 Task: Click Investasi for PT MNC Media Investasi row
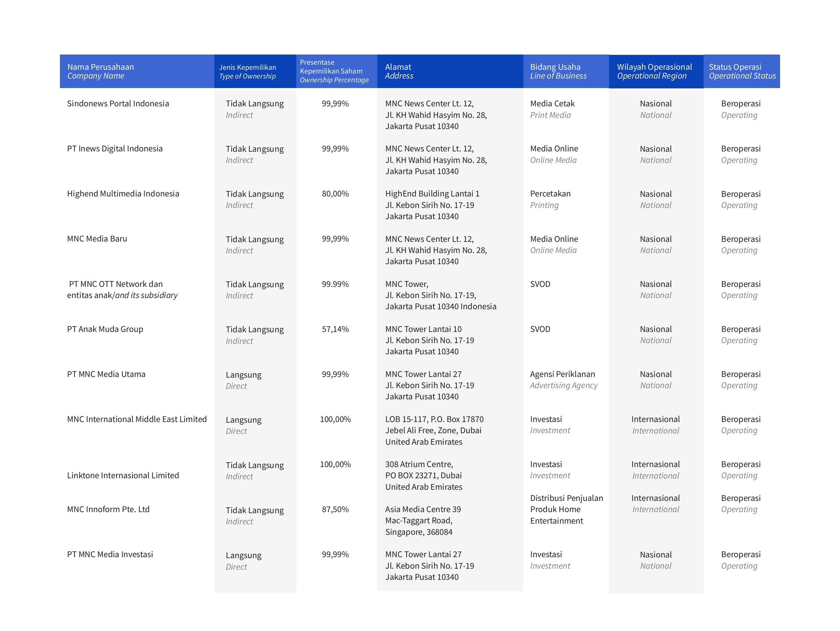click(546, 555)
